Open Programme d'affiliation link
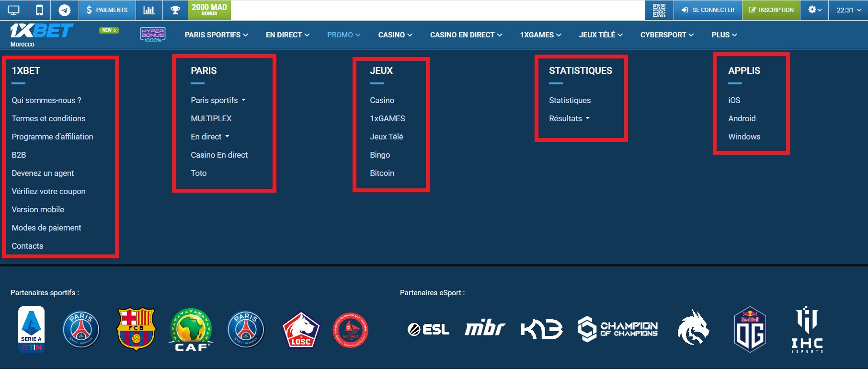This screenshot has width=868, height=369. click(x=52, y=137)
